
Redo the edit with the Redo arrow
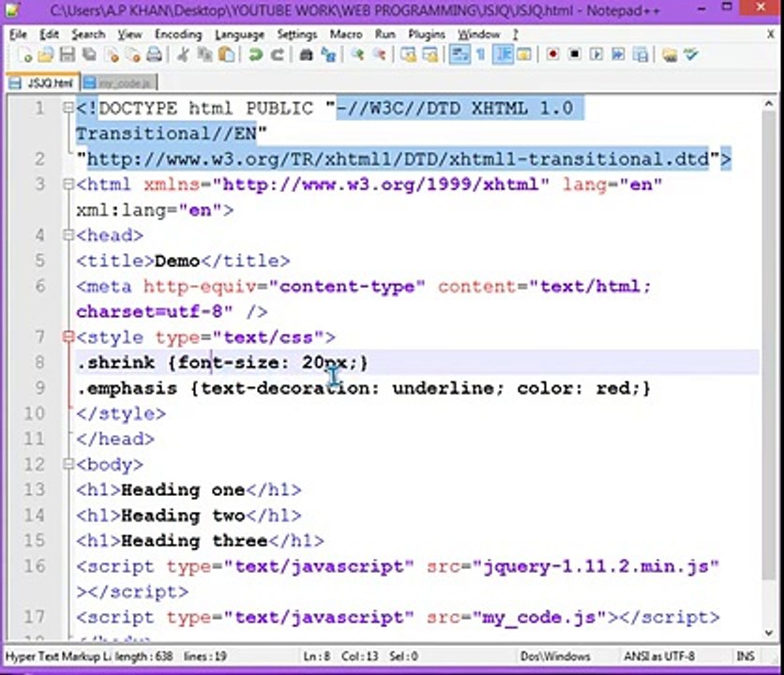pyautogui.click(x=278, y=54)
